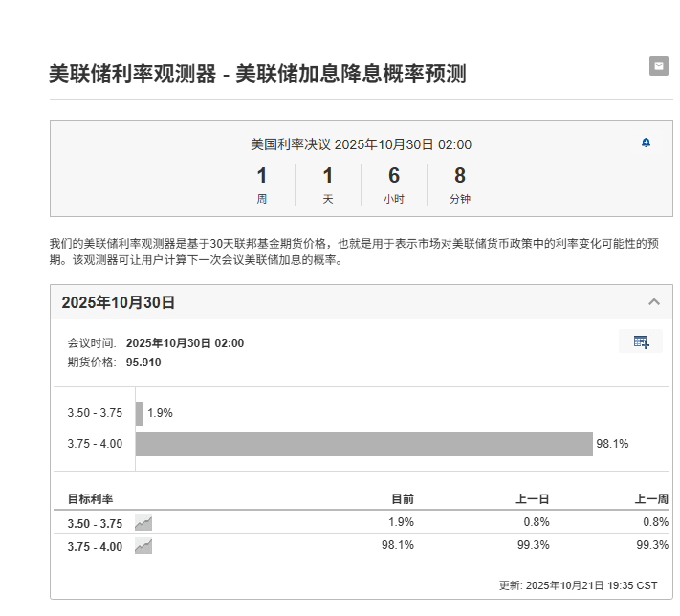Click the page title 美联储利率观测器
This screenshot has height=616, width=680.
click(134, 74)
